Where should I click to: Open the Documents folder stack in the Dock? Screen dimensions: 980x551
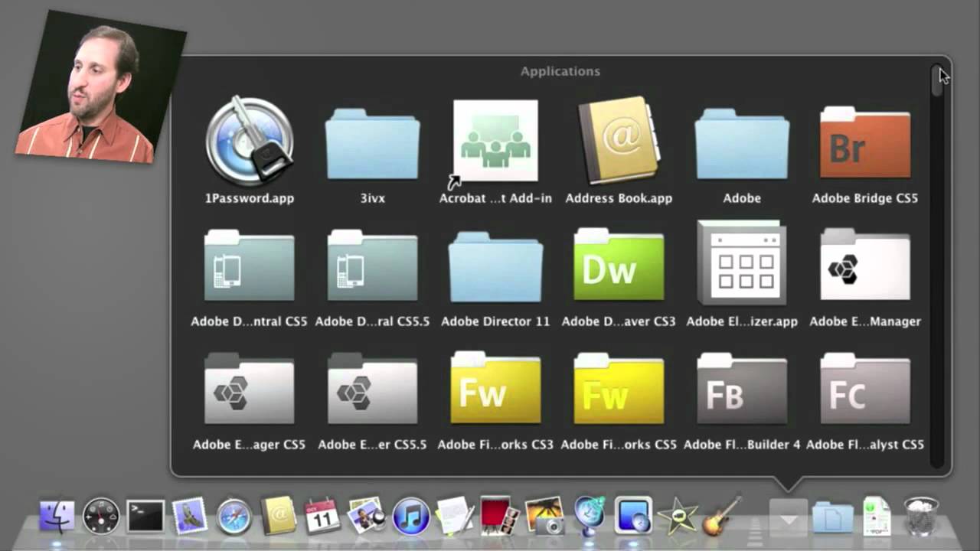[832, 517]
